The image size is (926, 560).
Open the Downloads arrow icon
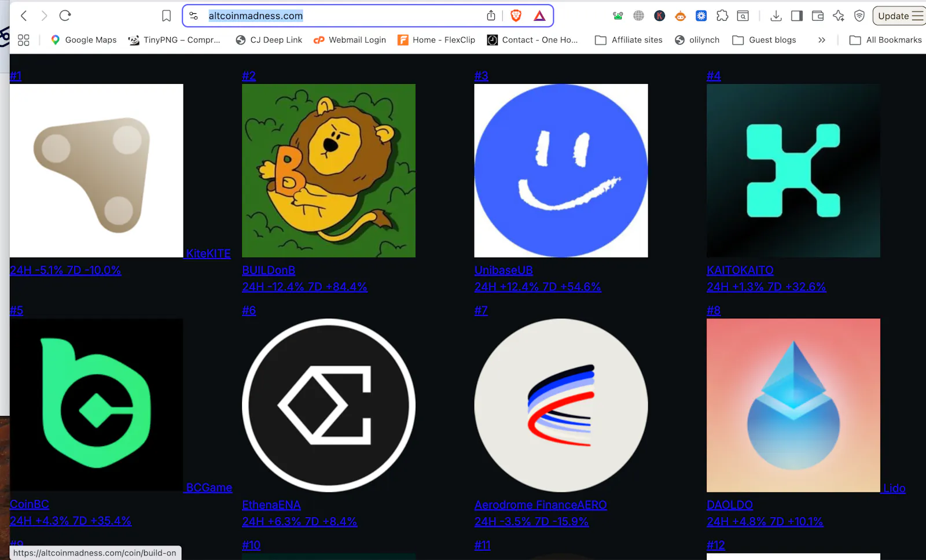[x=776, y=16]
